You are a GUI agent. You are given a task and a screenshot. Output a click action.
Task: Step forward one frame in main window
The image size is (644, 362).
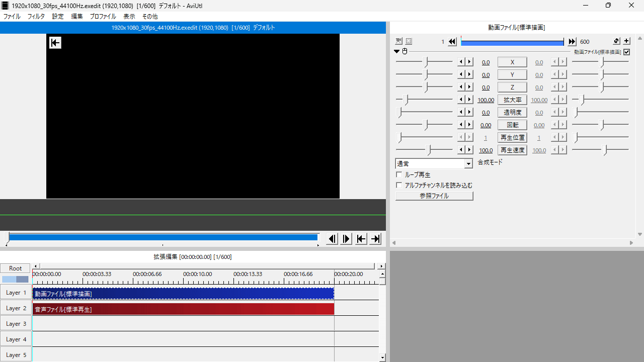pos(347,239)
